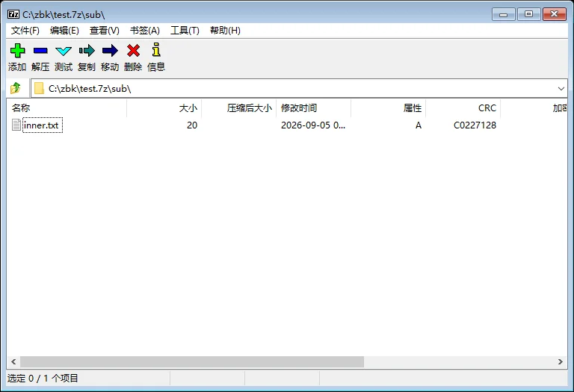
Task: Close the 7-Zip window
Action: tap(555, 14)
